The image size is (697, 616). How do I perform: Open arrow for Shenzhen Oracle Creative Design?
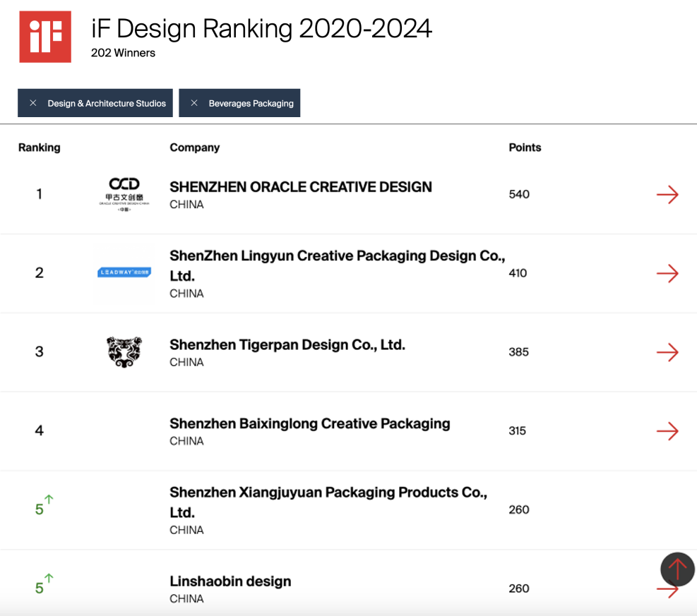click(x=667, y=195)
